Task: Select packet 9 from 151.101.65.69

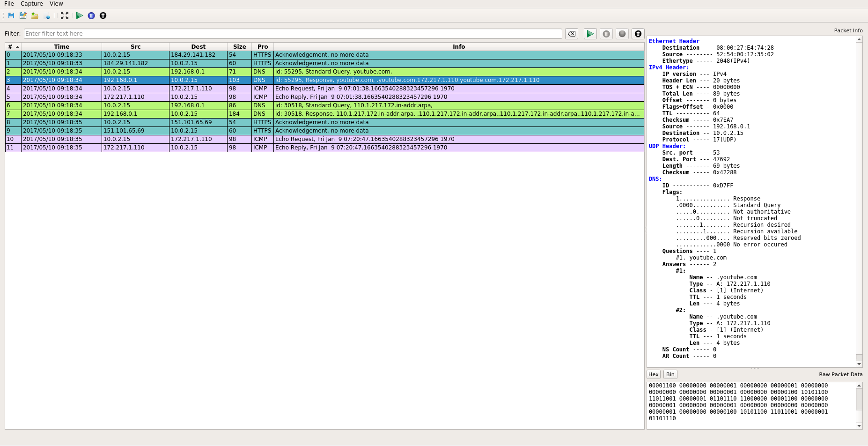Action: tap(324, 131)
